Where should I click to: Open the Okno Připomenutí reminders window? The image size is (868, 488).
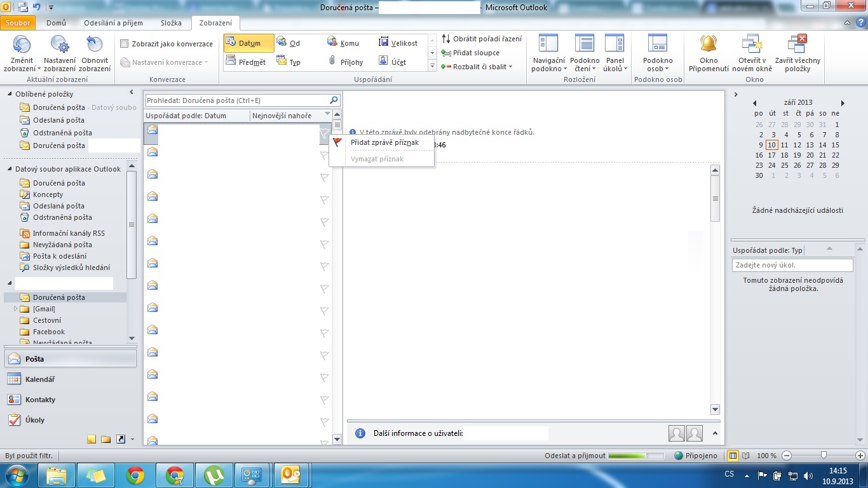[709, 53]
